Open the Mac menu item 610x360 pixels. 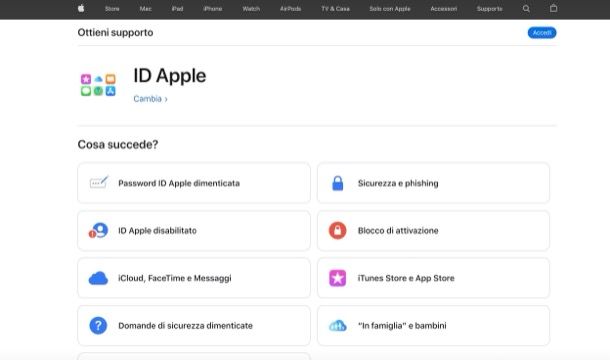click(x=145, y=9)
